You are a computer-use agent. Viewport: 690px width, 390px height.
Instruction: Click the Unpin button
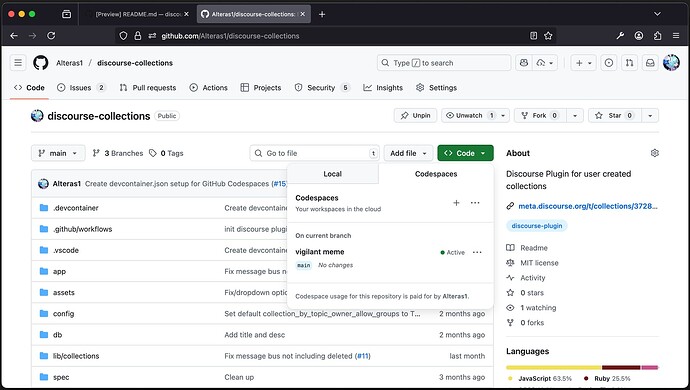tap(415, 115)
